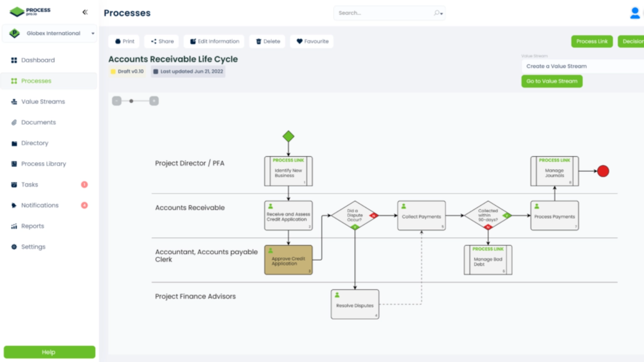Open Value Streams in the sidebar
The height and width of the screenshot is (362, 644).
tap(49, 102)
